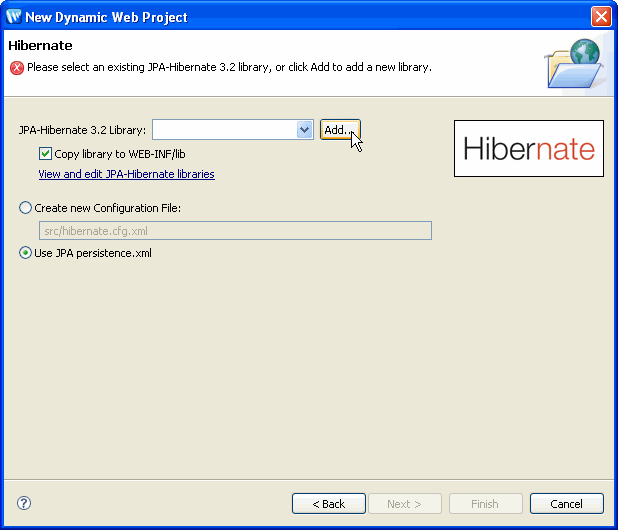Select Use JPA persistence.xml radio button
The height and width of the screenshot is (530, 618).
26,253
